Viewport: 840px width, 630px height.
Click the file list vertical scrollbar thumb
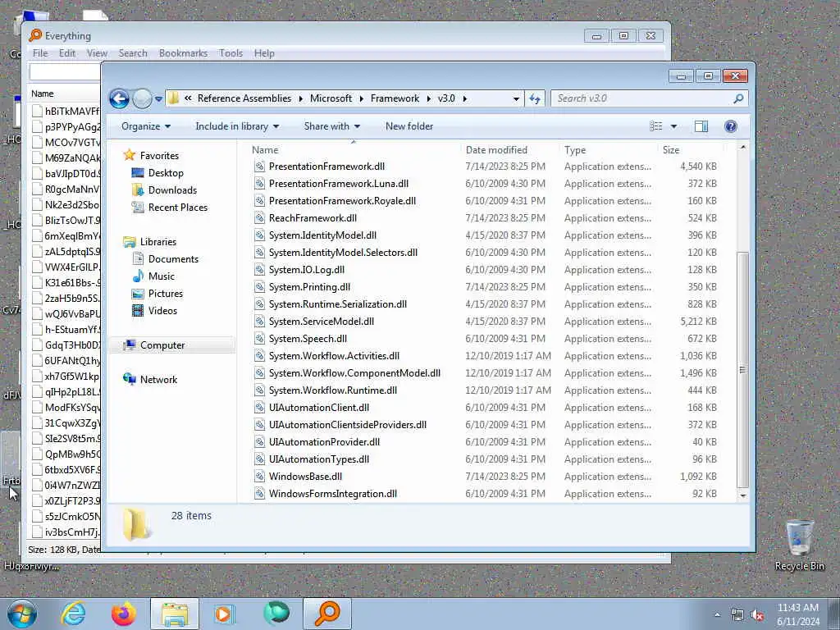(742, 370)
